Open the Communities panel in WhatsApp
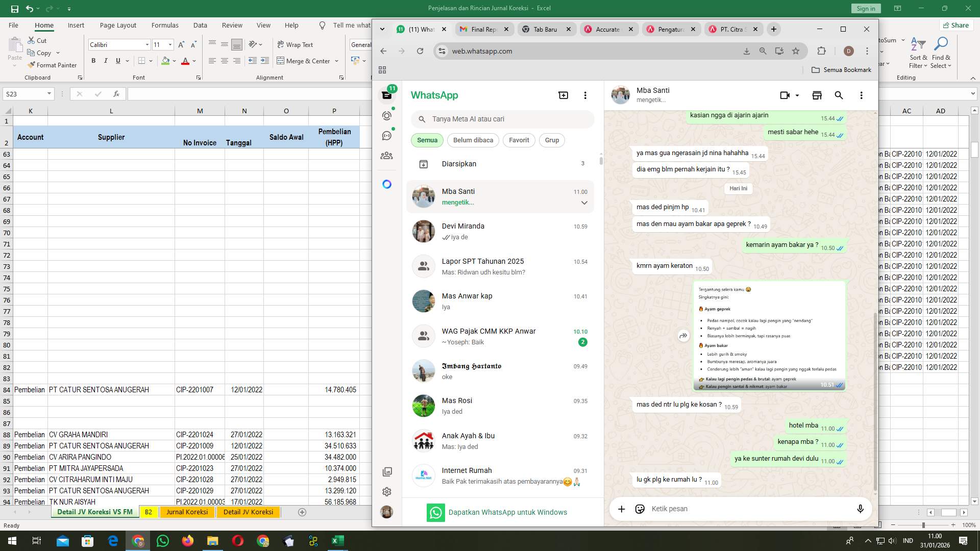Screen dimensions: 980x551 pyautogui.click(x=386, y=156)
